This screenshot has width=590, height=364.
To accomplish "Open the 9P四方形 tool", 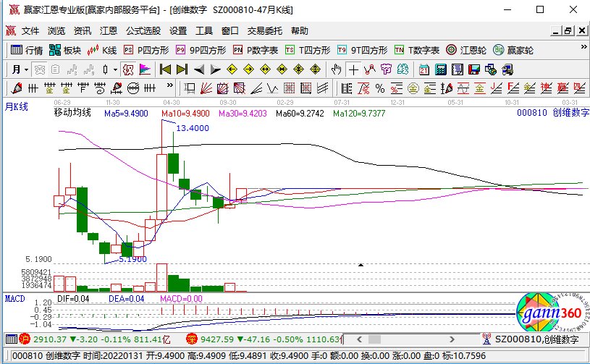I will coord(201,50).
